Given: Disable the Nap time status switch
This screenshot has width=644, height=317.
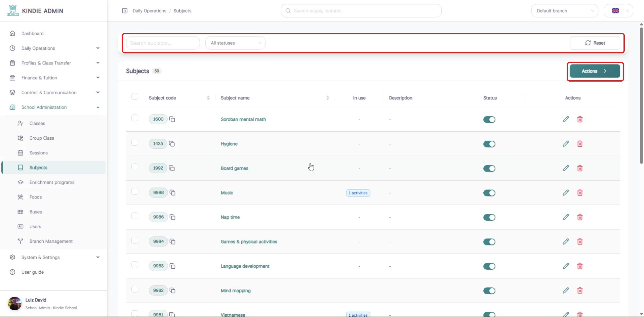Looking at the screenshot, I should 489,218.
